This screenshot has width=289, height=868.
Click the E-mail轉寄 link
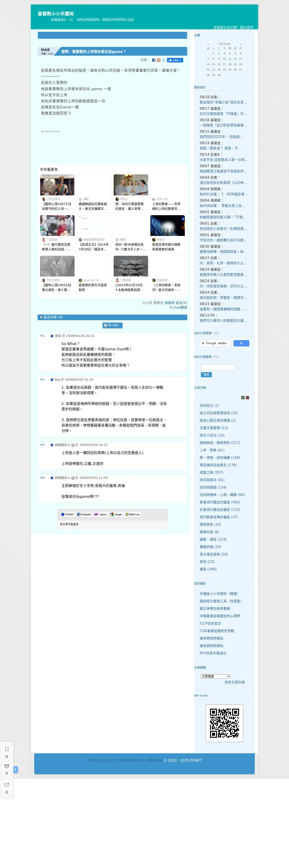[178, 307]
